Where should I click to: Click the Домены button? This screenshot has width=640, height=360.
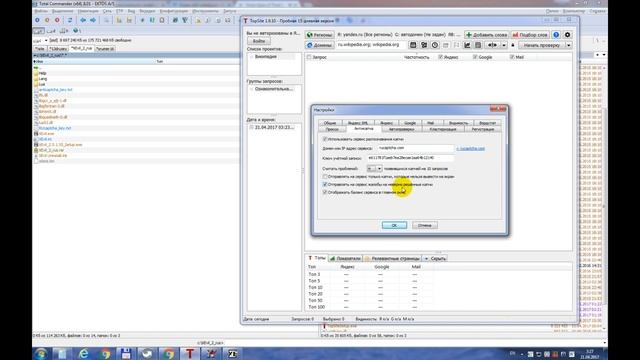pyautogui.click(x=320, y=45)
